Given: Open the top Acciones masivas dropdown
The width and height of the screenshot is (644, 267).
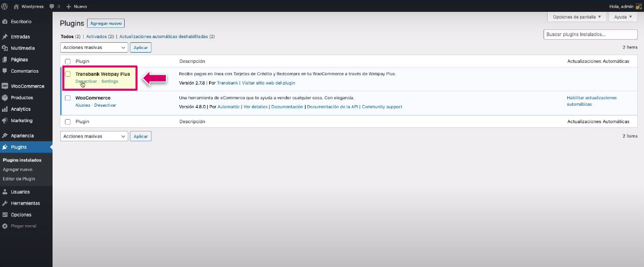Looking at the screenshot, I should click(94, 47).
